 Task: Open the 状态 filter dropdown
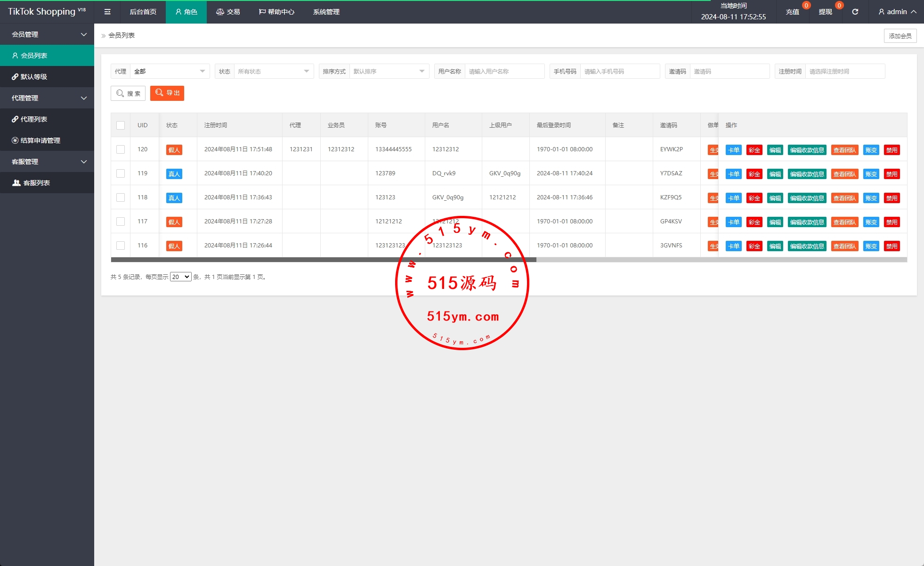point(273,72)
